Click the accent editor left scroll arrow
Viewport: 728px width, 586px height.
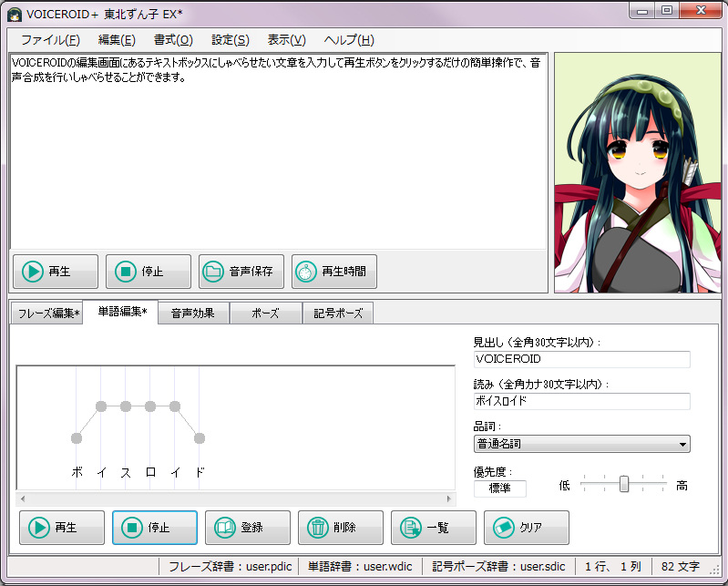(x=23, y=499)
